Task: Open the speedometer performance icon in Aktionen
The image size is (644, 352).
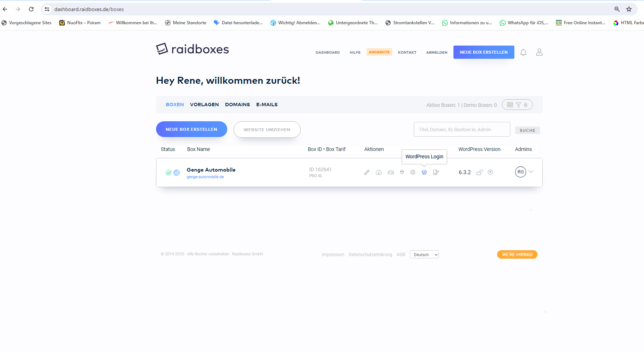Action: (x=379, y=172)
